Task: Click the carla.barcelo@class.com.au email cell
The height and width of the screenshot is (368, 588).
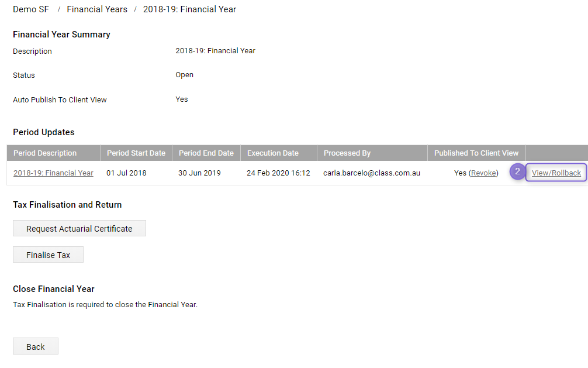Action: (372, 173)
